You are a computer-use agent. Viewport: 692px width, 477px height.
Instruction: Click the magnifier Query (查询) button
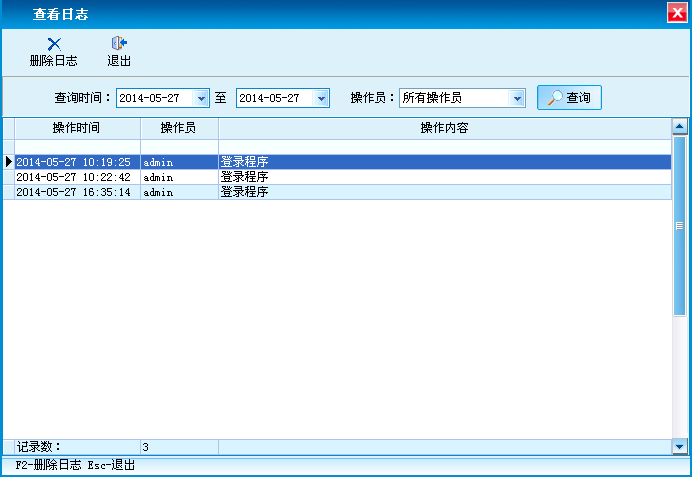point(569,98)
